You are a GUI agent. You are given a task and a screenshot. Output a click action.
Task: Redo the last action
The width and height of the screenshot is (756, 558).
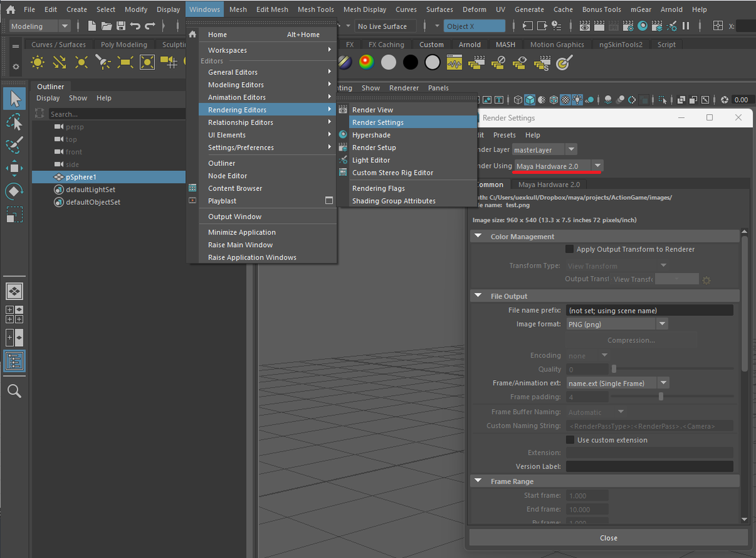tap(149, 26)
